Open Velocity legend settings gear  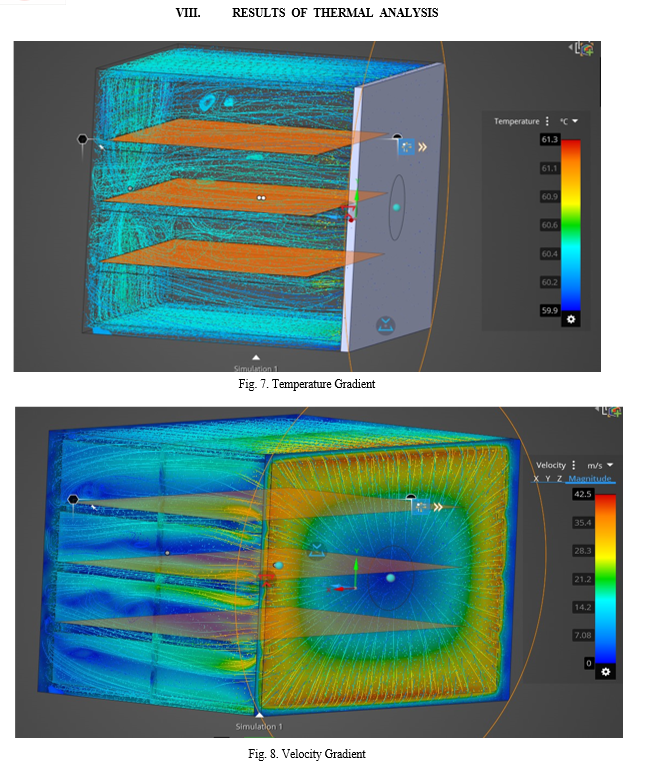point(605,672)
